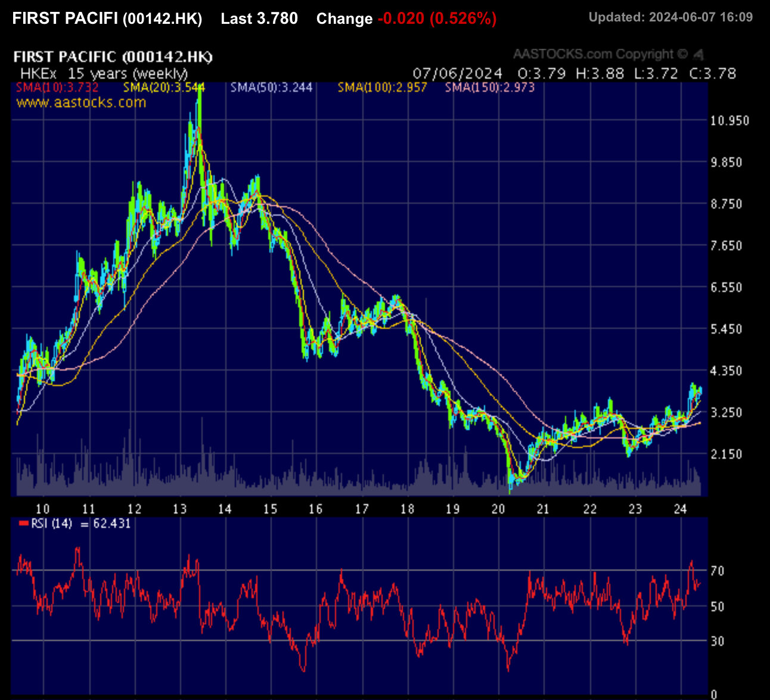The width and height of the screenshot is (770, 700).
Task: Click the Updated 2024-06-07 16:09 timestamp
Action: [x=671, y=17]
